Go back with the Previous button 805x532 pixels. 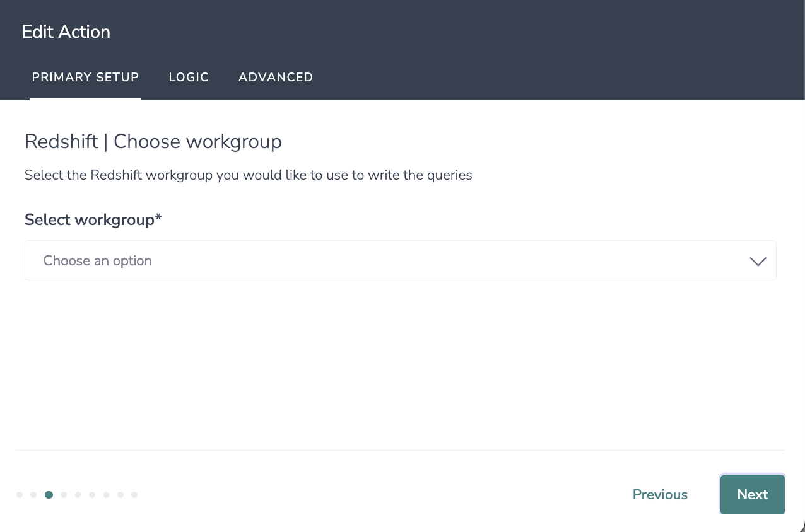click(x=660, y=495)
